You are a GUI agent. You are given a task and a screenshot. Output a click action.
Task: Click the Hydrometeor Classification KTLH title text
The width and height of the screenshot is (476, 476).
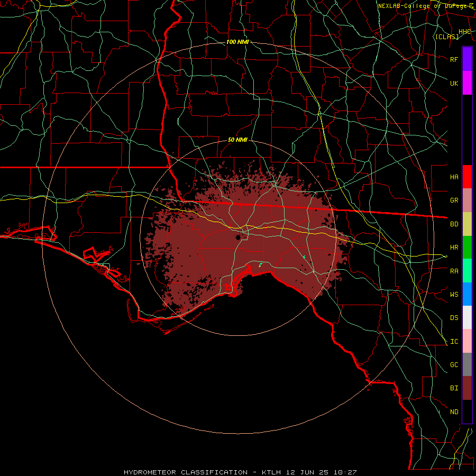click(x=240, y=472)
